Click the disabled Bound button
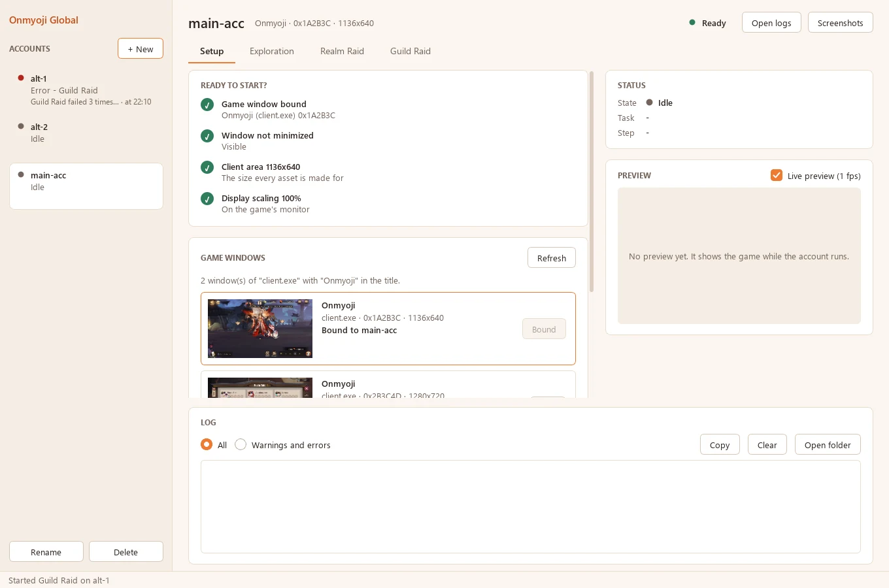 (544, 329)
